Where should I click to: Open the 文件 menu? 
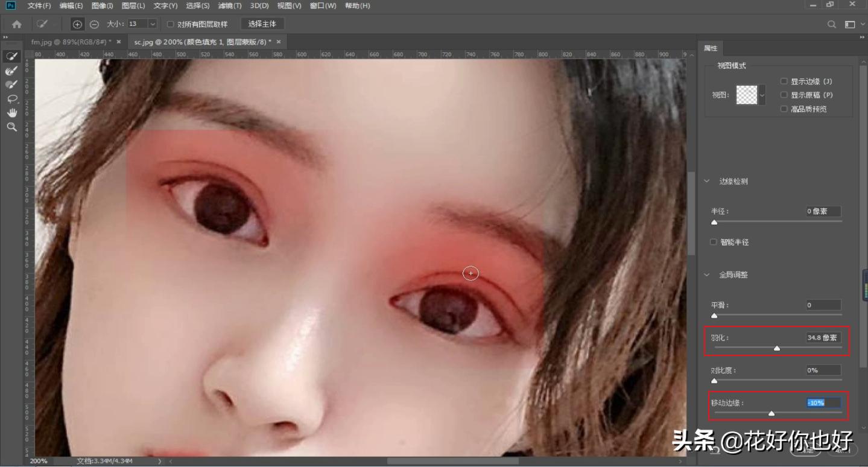37,5
